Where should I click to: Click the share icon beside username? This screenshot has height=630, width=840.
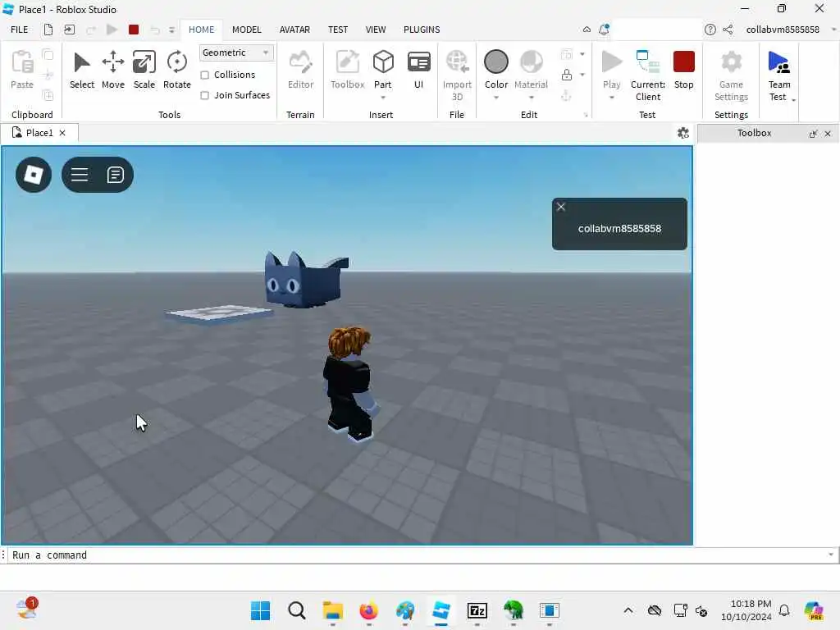(728, 30)
